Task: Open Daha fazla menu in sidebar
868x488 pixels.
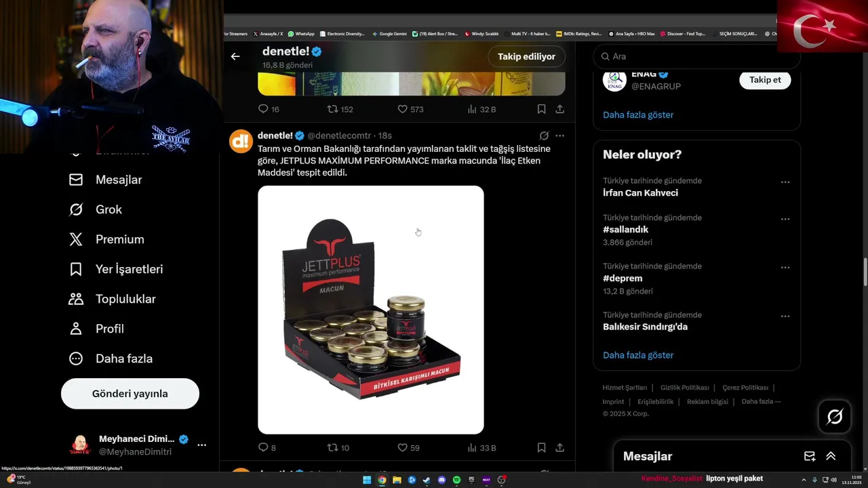Action: coord(111,359)
